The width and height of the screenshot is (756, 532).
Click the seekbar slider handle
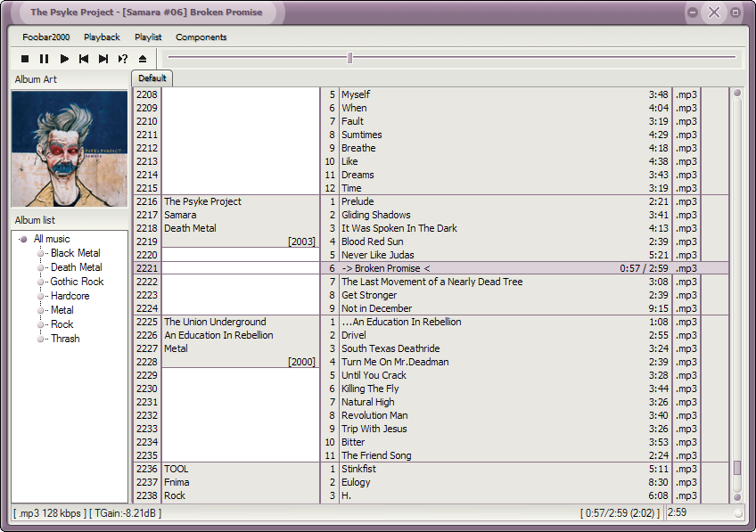click(x=349, y=58)
